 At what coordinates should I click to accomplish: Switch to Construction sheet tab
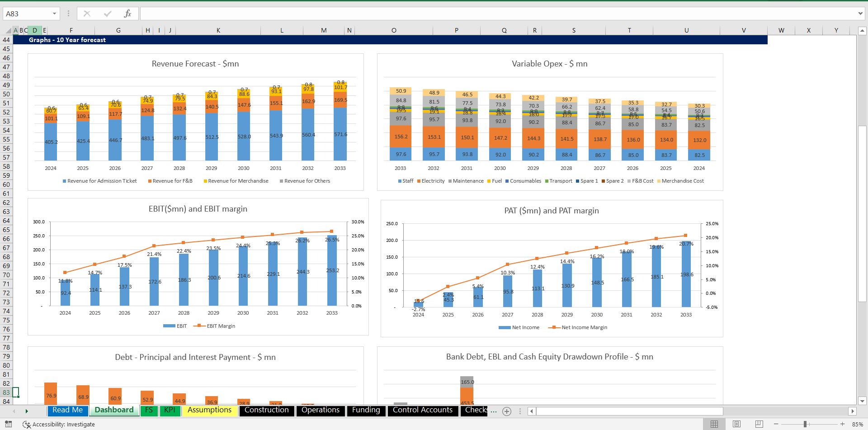267,410
